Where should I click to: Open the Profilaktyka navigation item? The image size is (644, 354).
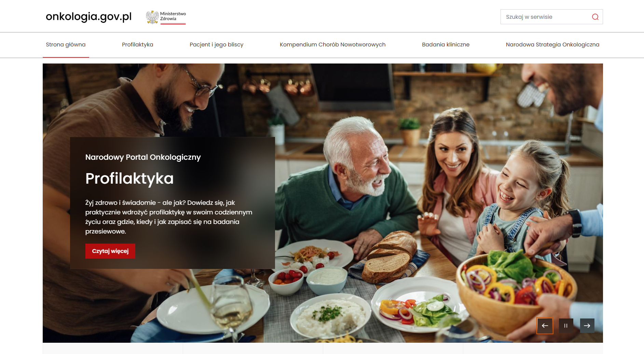138,45
